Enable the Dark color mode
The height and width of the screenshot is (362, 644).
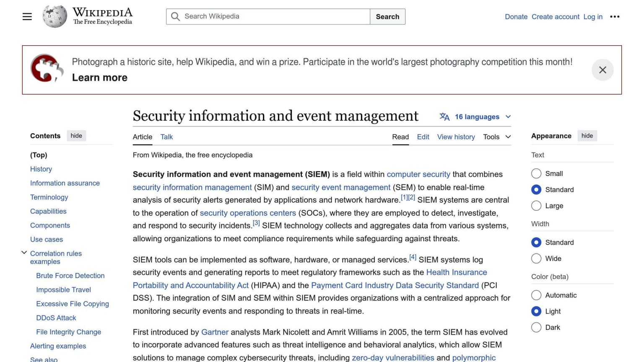click(536, 327)
